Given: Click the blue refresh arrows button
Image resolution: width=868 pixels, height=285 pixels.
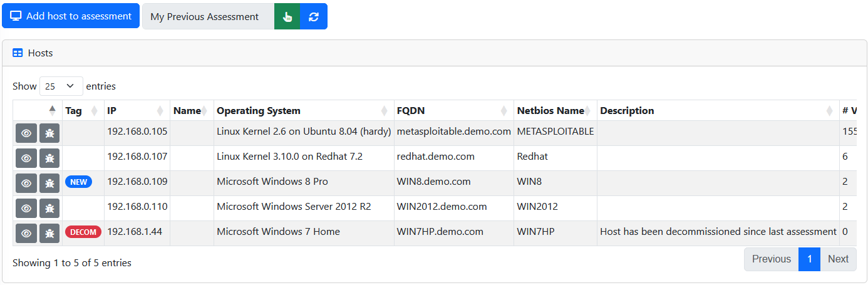Looking at the screenshot, I should click(x=314, y=16).
